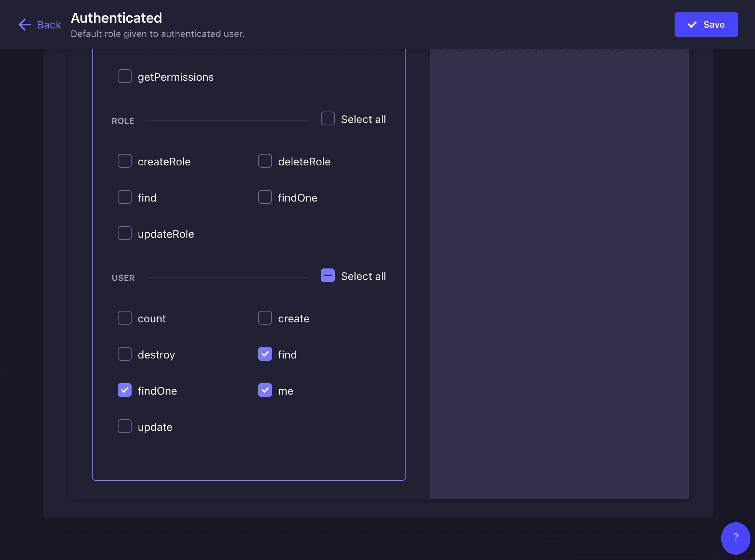
Task: Save the Authenticated role settings
Action: (706, 25)
